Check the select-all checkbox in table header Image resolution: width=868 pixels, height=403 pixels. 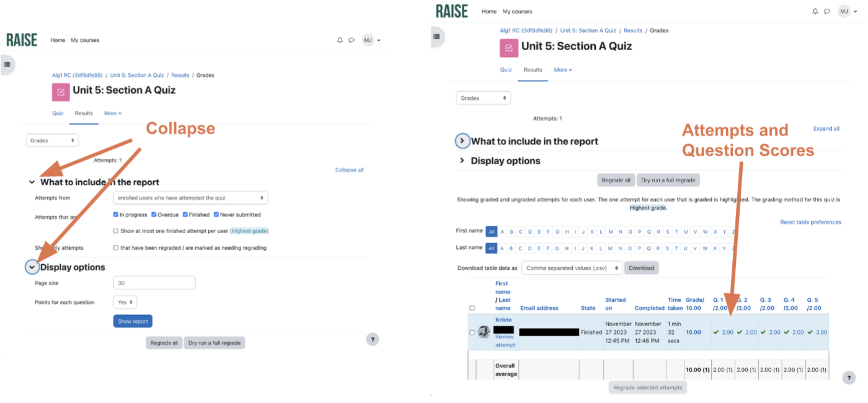[x=472, y=308]
